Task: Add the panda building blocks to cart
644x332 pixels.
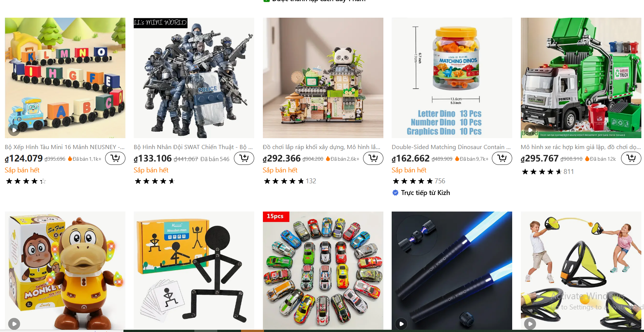Action: 373,158
